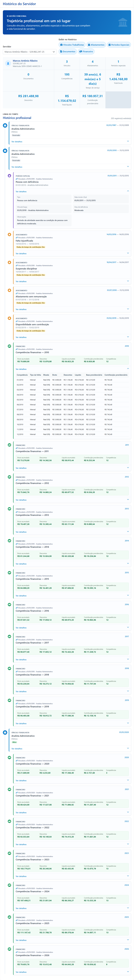Click the green Financeiro icon for 2016
134x980 pixels.
click(x=10, y=604)
